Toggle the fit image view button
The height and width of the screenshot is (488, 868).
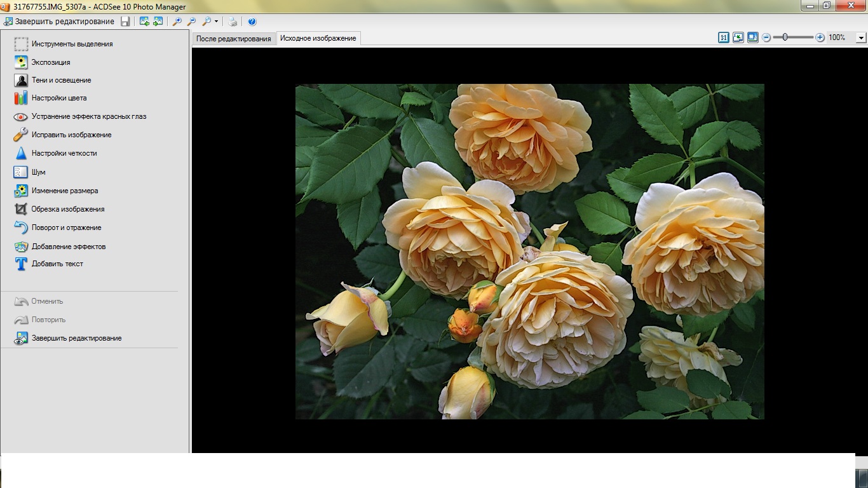738,37
